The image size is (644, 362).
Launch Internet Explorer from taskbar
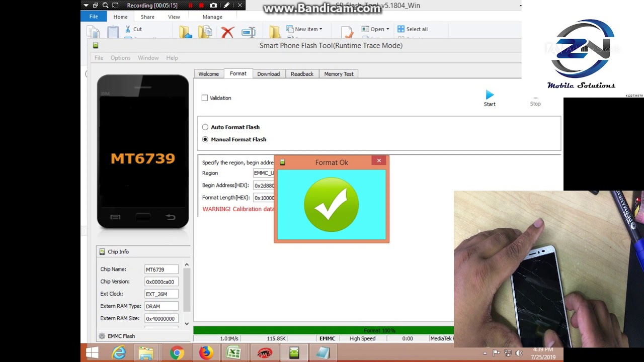119,353
